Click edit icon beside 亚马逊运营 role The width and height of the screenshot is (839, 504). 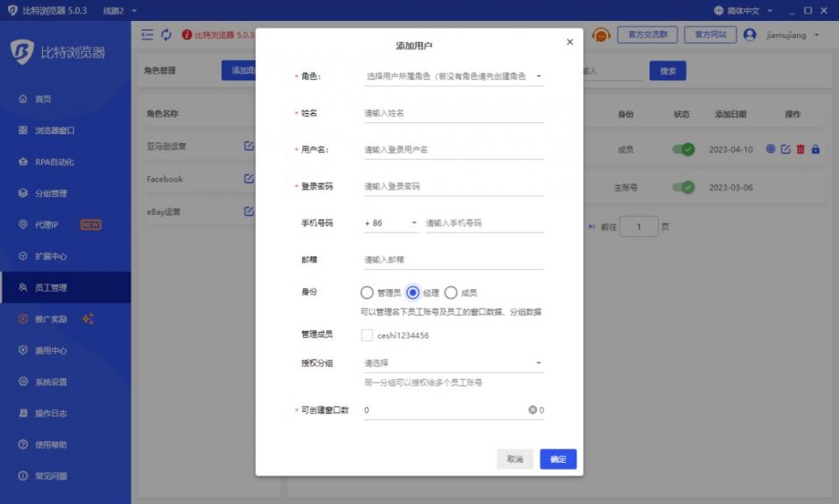point(249,146)
